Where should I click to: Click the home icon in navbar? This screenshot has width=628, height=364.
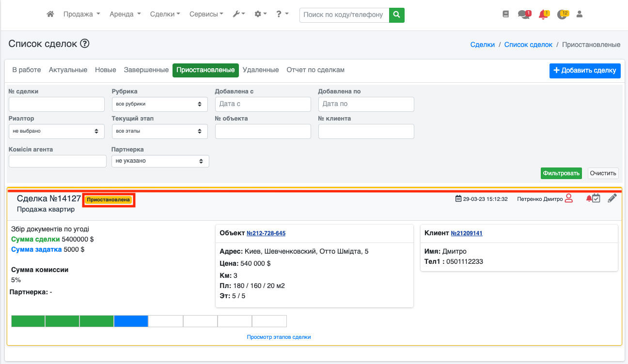(50, 15)
